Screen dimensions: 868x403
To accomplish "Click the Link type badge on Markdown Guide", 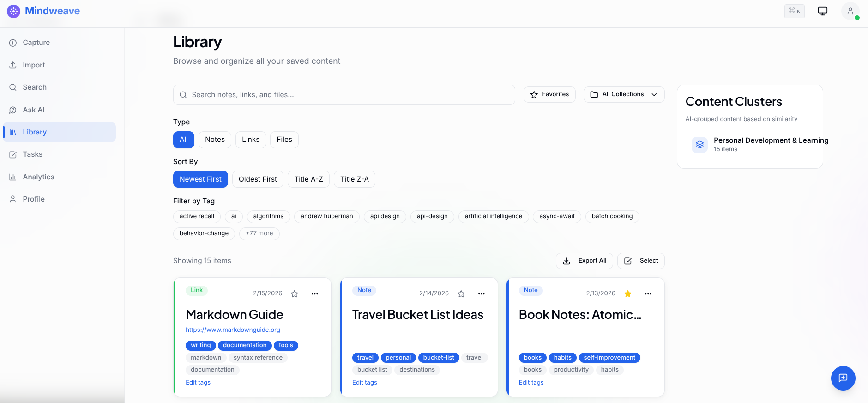I will click(197, 290).
